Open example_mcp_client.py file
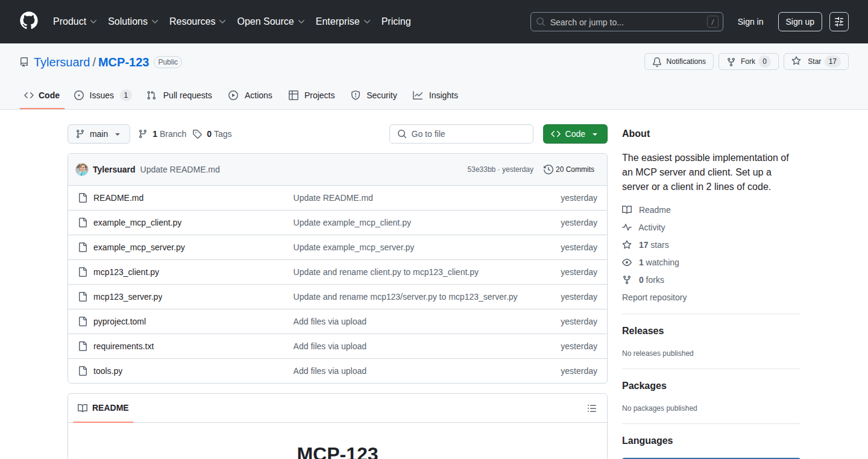 137,223
